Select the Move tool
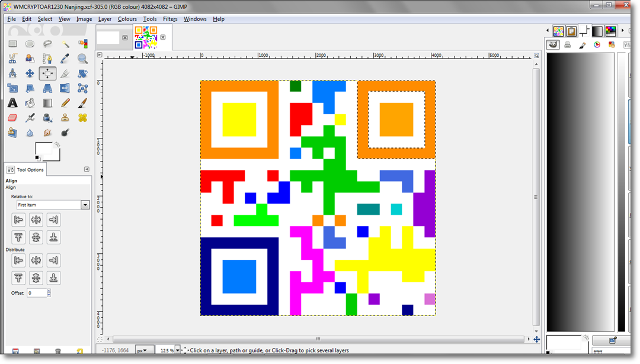 coord(30,73)
